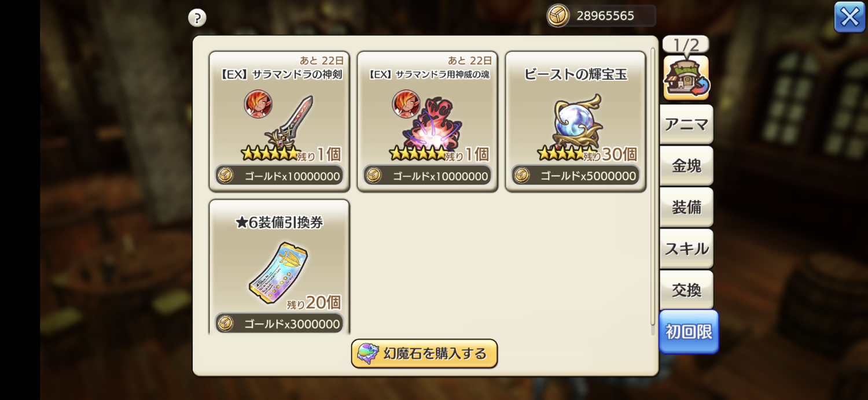Screen dimensions: 868x400
Task: Select the Salamandra divine sword icon
Action: (x=289, y=122)
